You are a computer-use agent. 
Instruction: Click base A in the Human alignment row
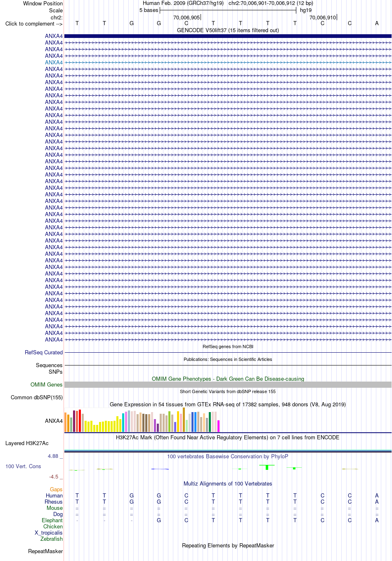click(x=377, y=495)
